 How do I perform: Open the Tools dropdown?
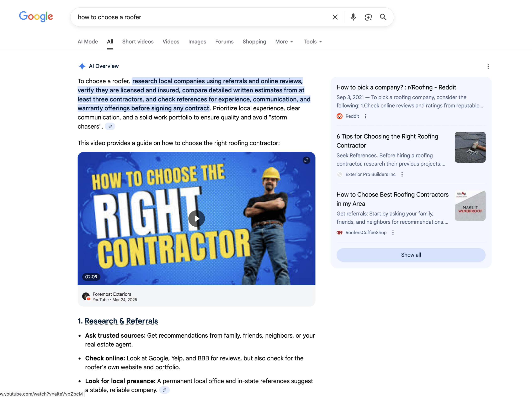pyautogui.click(x=312, y=42)
